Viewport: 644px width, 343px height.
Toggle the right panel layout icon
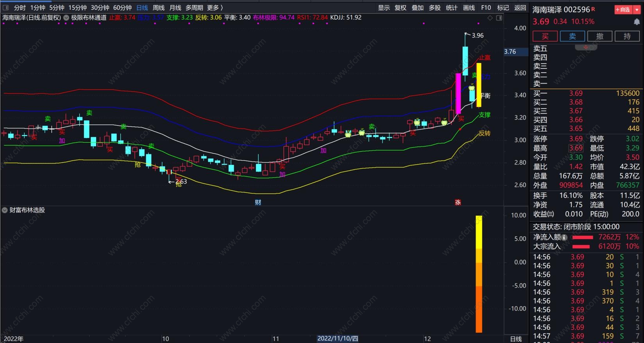point(499,18)
